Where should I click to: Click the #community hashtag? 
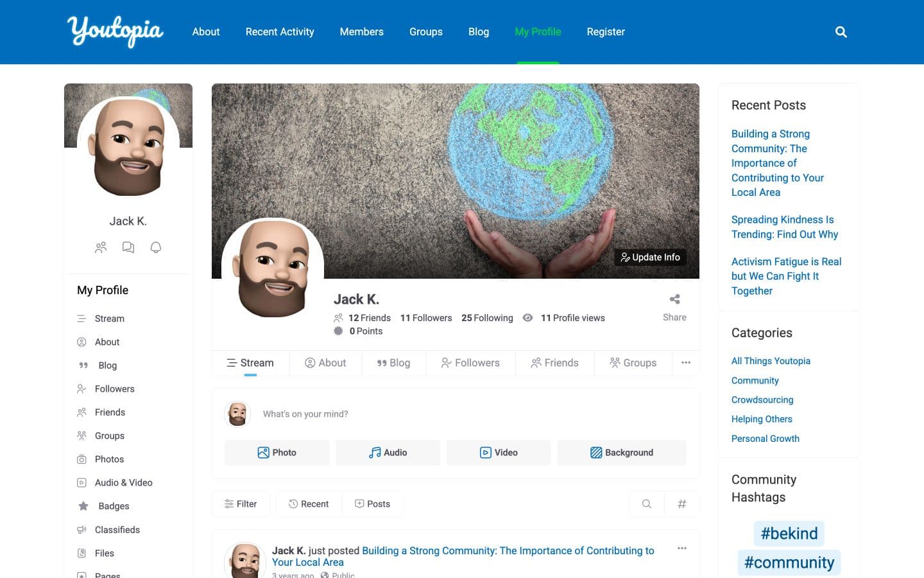point(789,563)
